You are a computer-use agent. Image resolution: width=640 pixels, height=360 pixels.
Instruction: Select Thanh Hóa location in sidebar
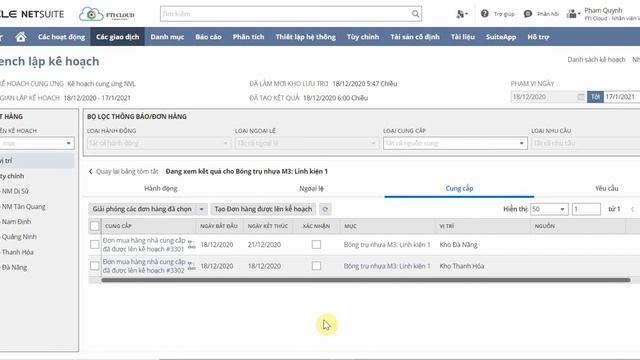pyautogui.click(x=18, y=252)
